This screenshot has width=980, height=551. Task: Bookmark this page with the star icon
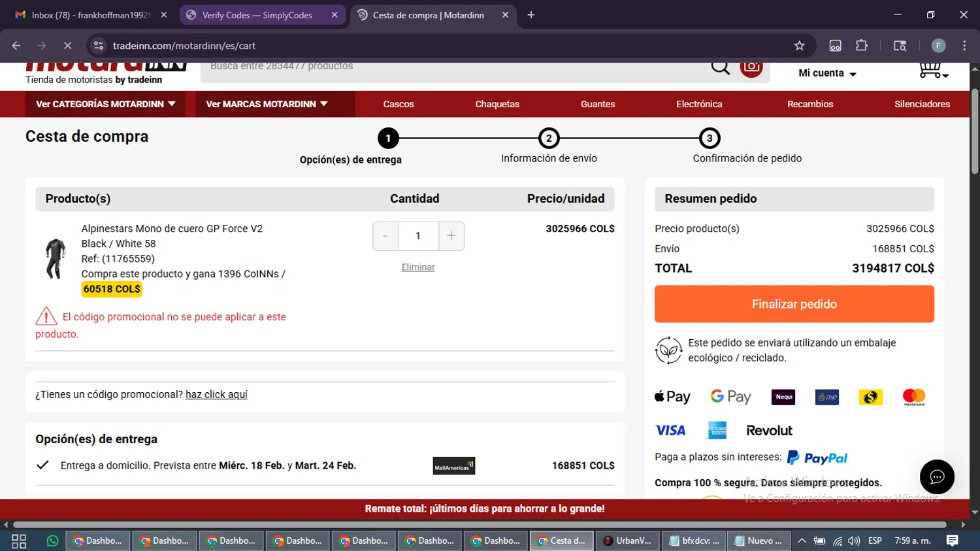[799, 46]
